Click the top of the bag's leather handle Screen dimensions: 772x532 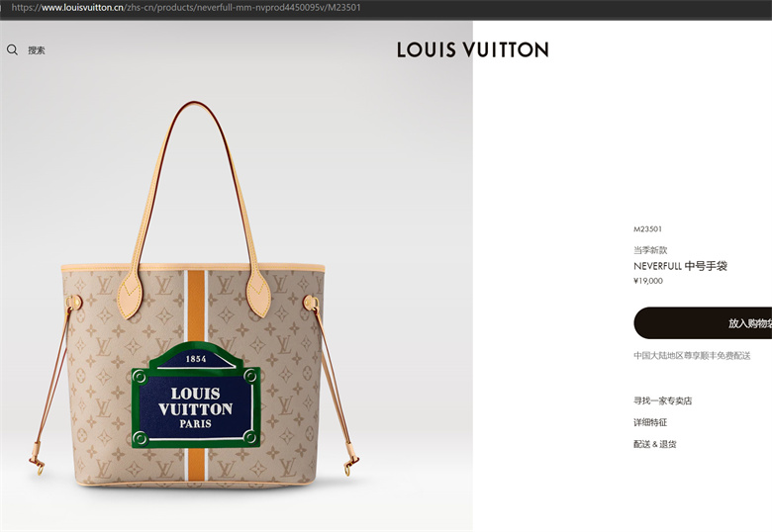194,103
